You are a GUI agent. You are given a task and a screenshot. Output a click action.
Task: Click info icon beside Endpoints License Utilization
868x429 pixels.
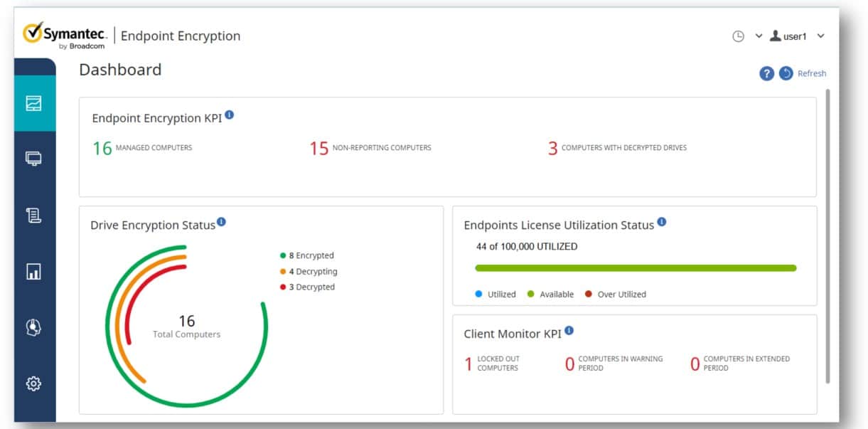662,222
